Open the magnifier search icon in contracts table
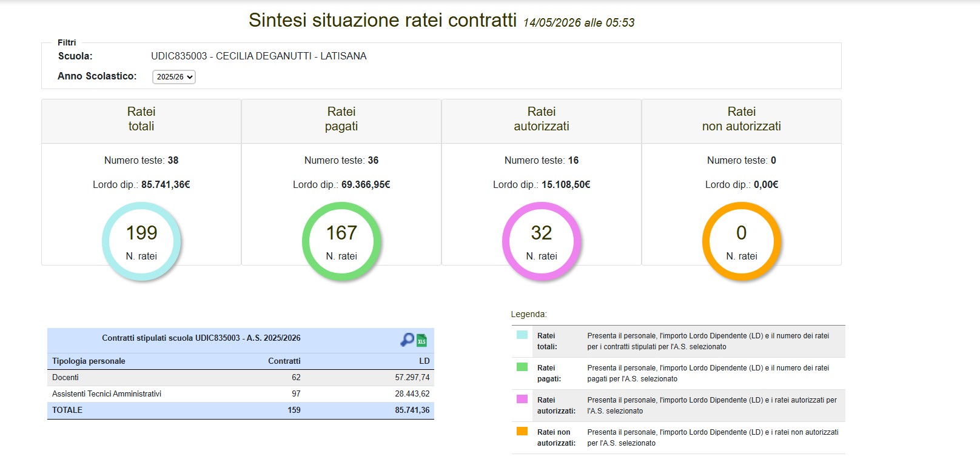Viewport: 980px width, 462px height. [407, 340]
